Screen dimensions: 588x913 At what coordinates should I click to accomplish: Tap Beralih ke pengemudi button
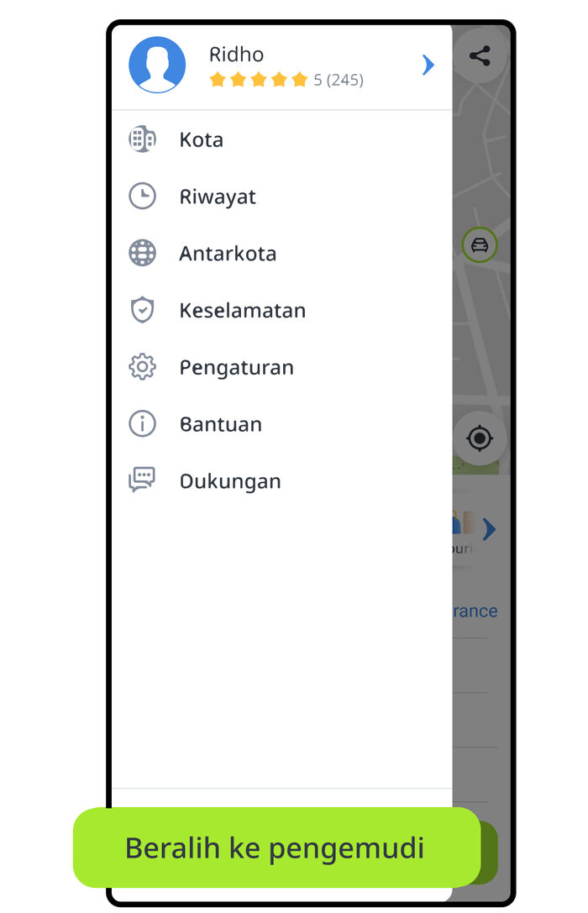[x=276, y=847]
